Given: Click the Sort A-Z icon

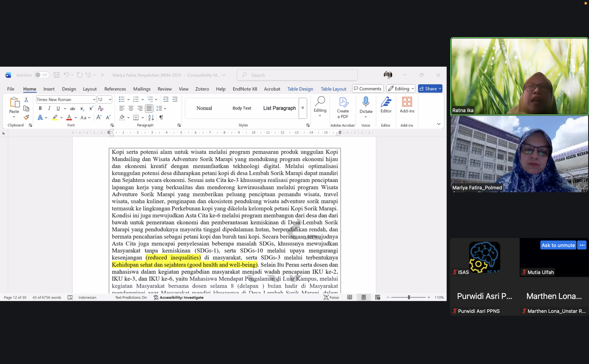Looking at the screenshot, I should pyautogui.click(x=151, y=118).
